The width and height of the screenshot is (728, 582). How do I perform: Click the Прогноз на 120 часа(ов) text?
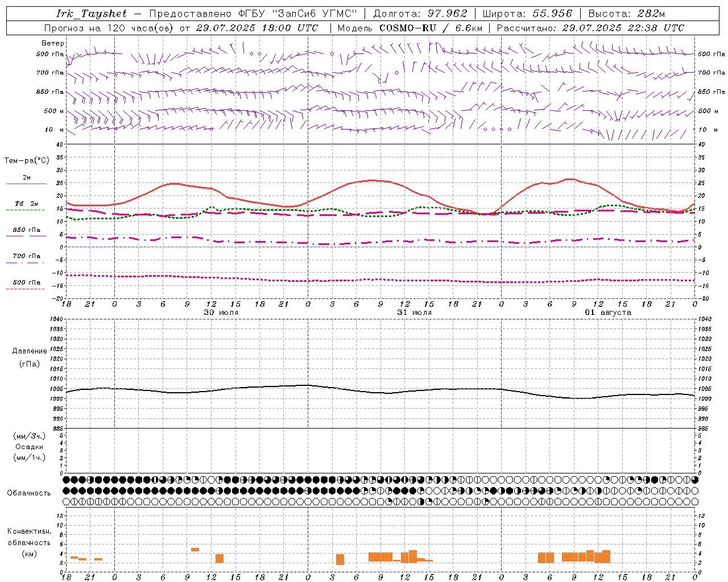point(109,28)
